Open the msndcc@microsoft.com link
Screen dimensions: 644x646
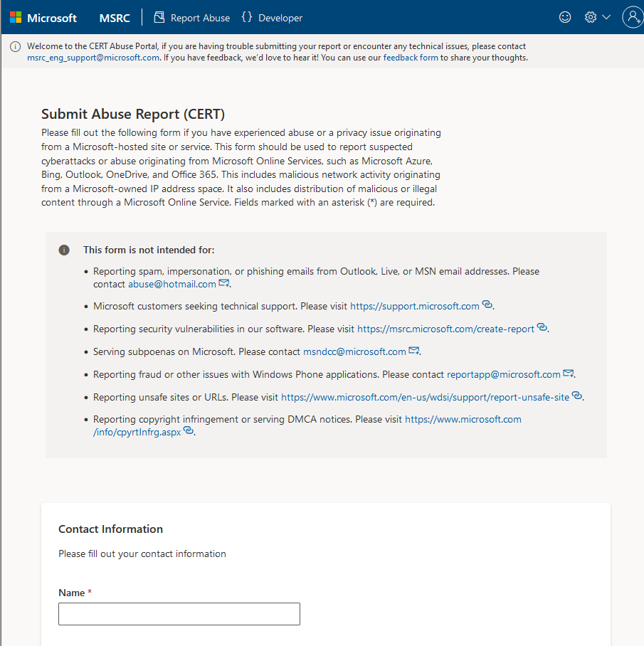(x=354, y=352)
